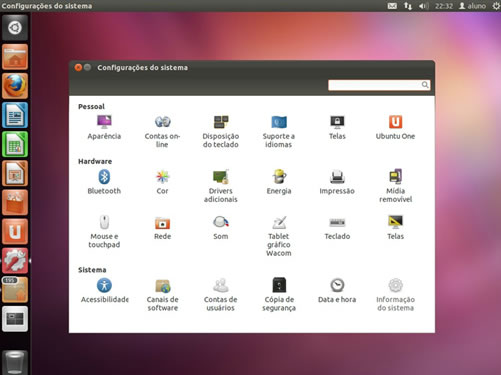This screenshot has height=375, width=501.
Task: Launch LibreOffice Impress from launcher
Action: coord(15,173)
